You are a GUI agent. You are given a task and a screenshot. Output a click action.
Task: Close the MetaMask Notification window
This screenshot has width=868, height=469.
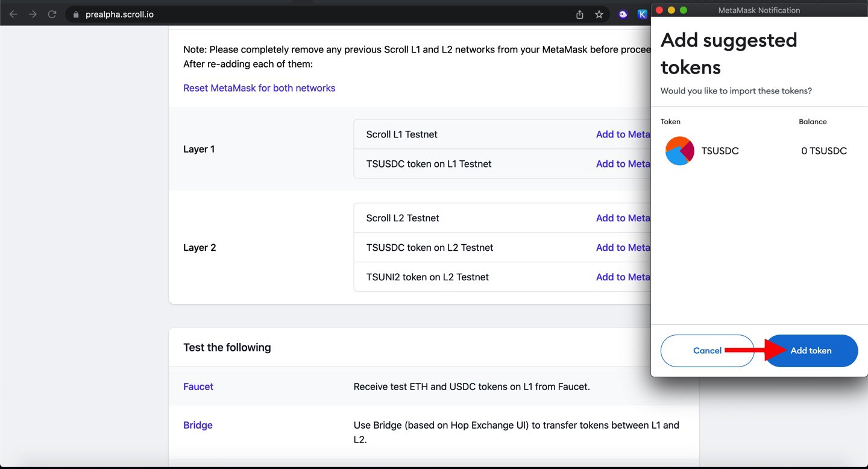(659, 10)
